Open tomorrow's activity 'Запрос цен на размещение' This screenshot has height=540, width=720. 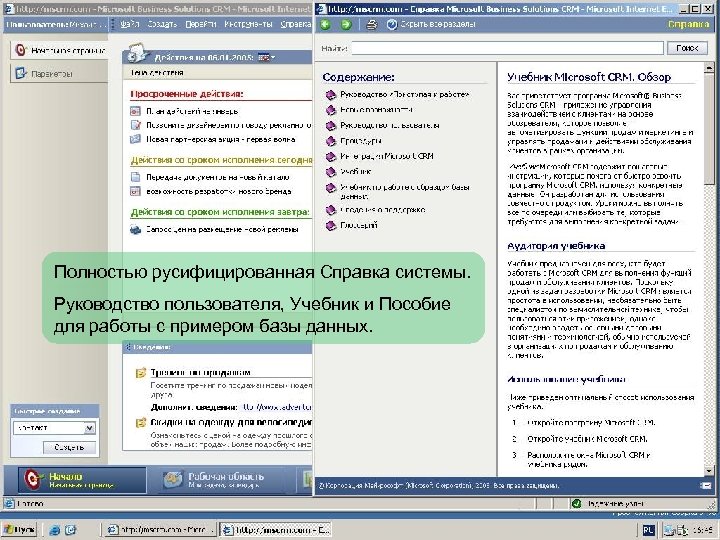pyautogui.click(x=222, y=229)
